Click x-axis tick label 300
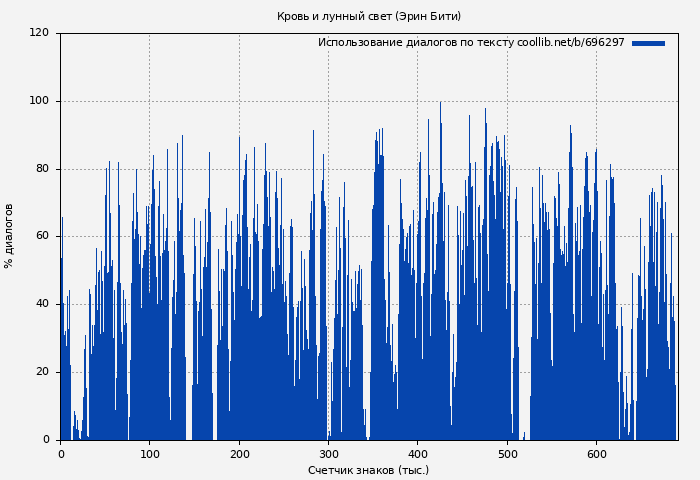 click(328, 454)
